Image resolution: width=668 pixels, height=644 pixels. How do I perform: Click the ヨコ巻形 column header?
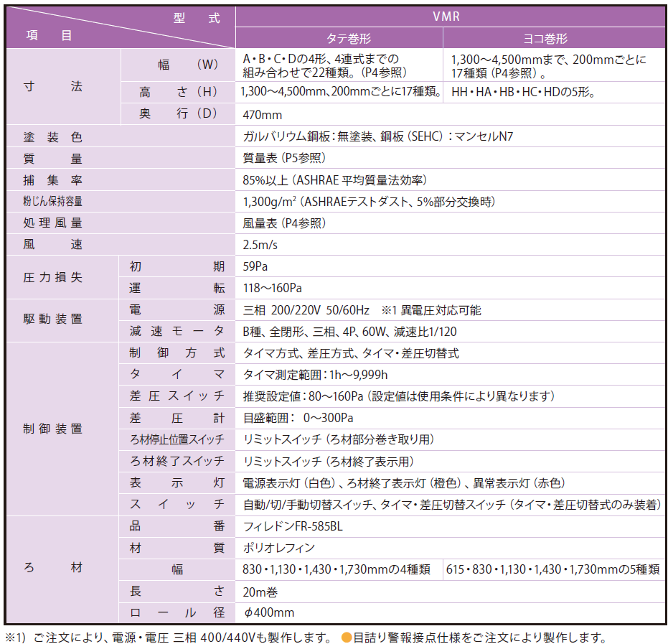555,39
